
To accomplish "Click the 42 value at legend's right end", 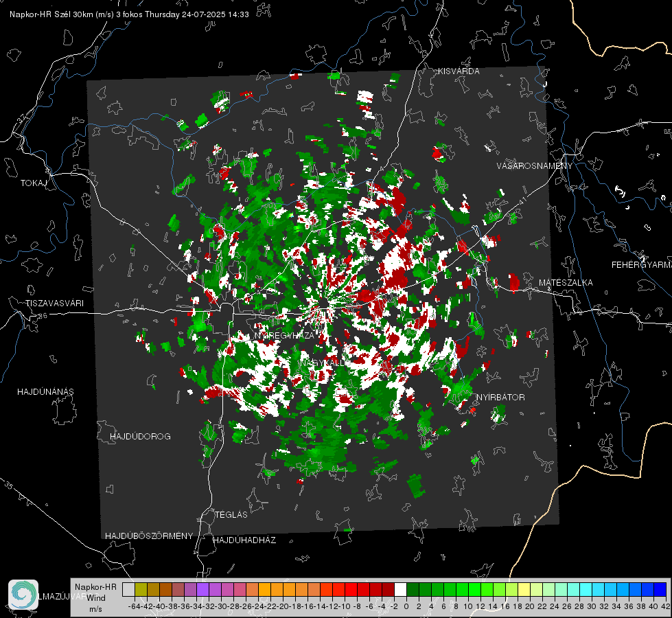I will click(x=665, y=606).
